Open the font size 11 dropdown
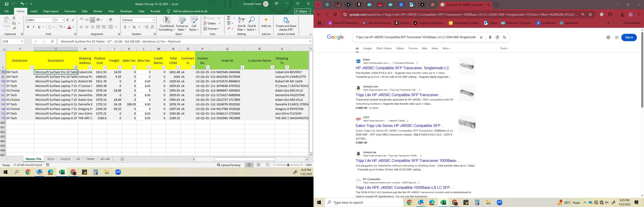 pyautogui.click(x=62, y=20)
